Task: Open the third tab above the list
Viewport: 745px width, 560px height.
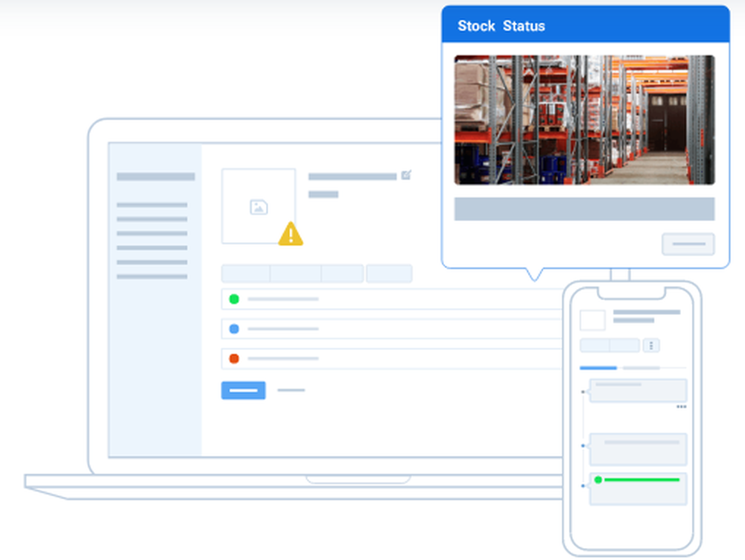Action: (x=343, y=273)
